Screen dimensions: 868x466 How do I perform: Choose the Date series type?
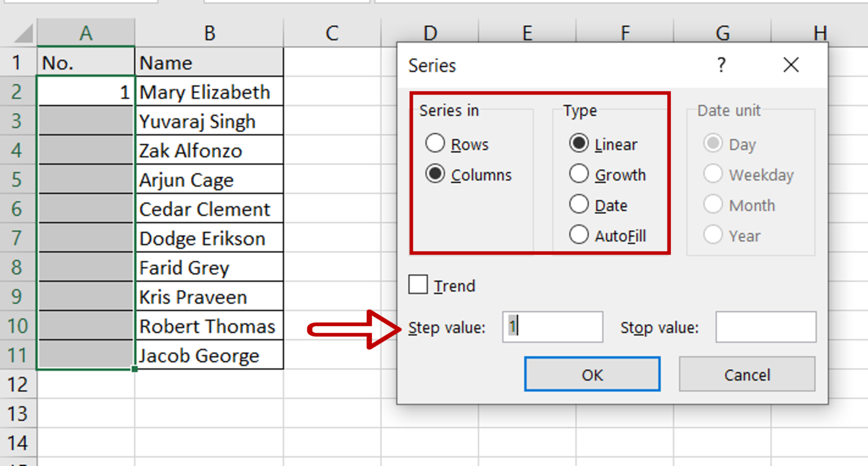pyautogui.click(x=579, y=205)
